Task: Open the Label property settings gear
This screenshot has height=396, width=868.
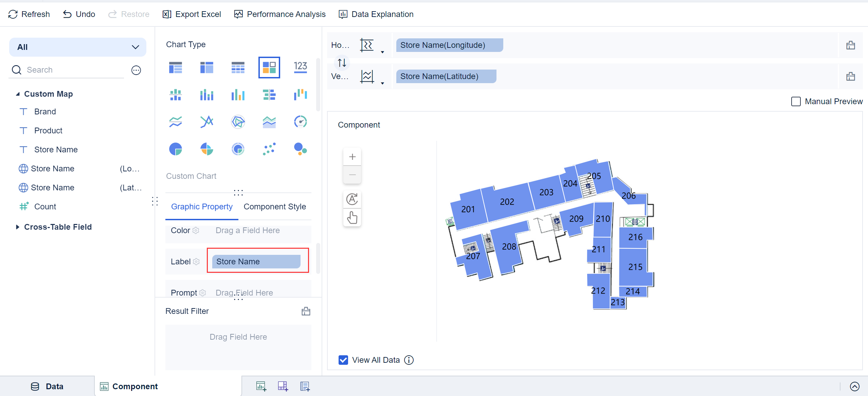Action: coord(196,262)
